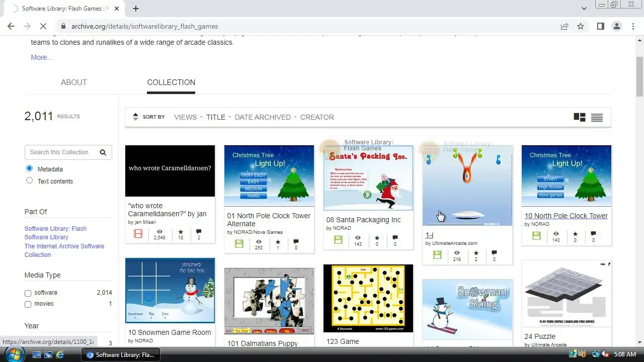The image size is (644, 362).
Task: Open the tab search dropdown arrow in Chrome
Action: [x=584, y=9]
